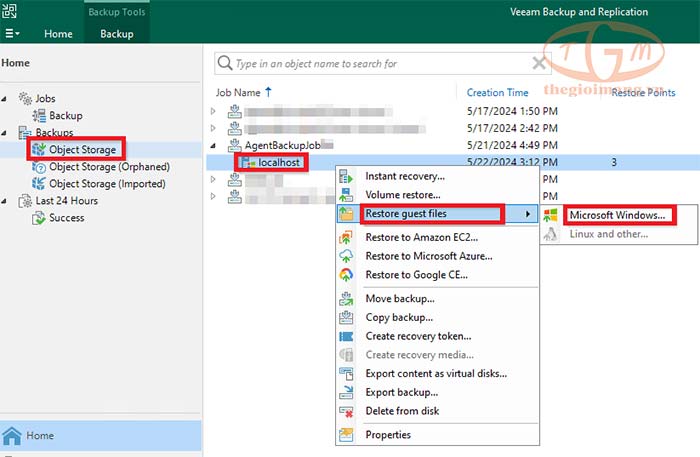The height and width of the screenshot is (457, 700).
Task: Click the Amazon EC2 restore icon
Action: (346, 237)
